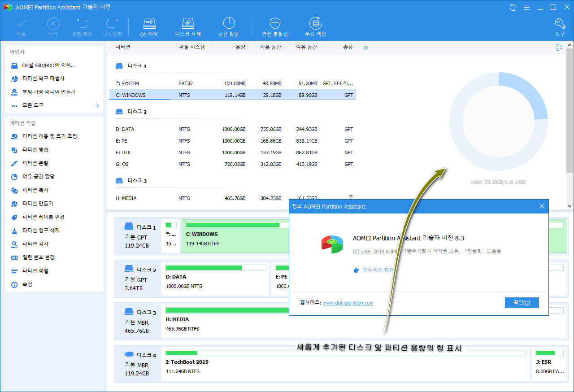This screenshot has height=392, width=574.
Task: Select 디스크 1 block in disk map
Action: 138,236
